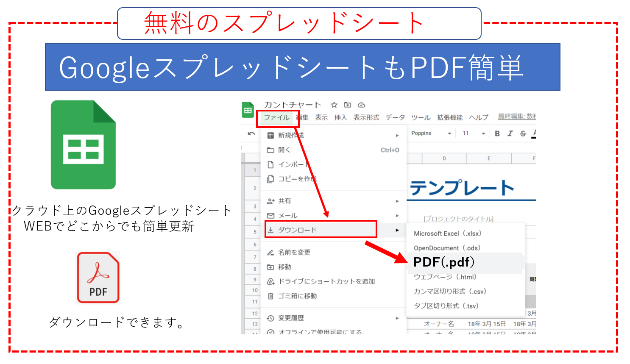Select ダウンロード in the file menu
This screenshot has height=364, width=630.
(x=334, y=230)
